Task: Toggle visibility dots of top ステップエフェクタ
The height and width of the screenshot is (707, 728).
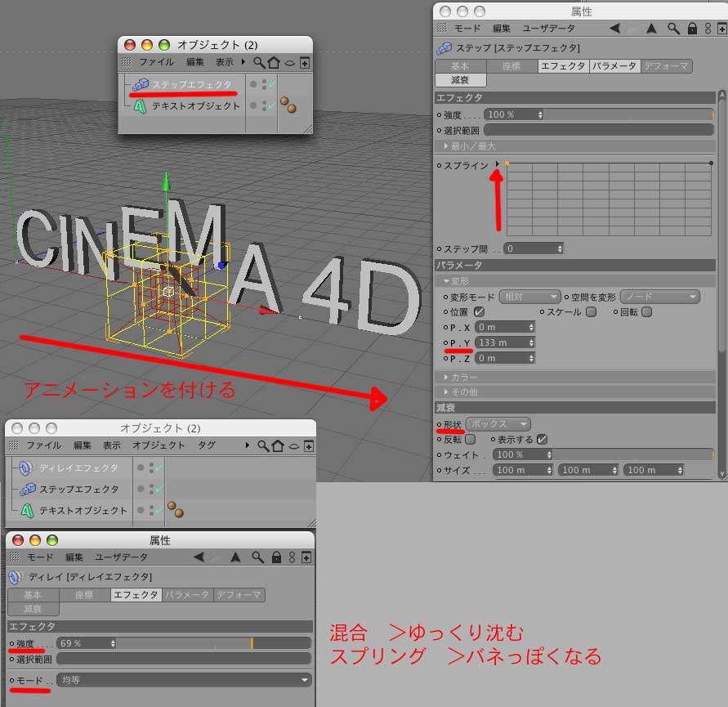Action: (x=264, y=84)
